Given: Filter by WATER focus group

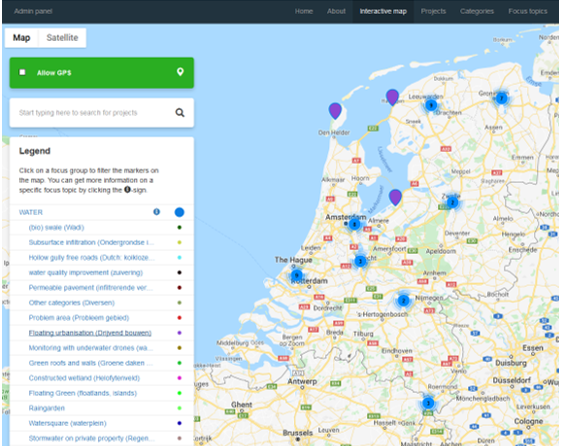Looking at the screenshot, I should [31, 212].
